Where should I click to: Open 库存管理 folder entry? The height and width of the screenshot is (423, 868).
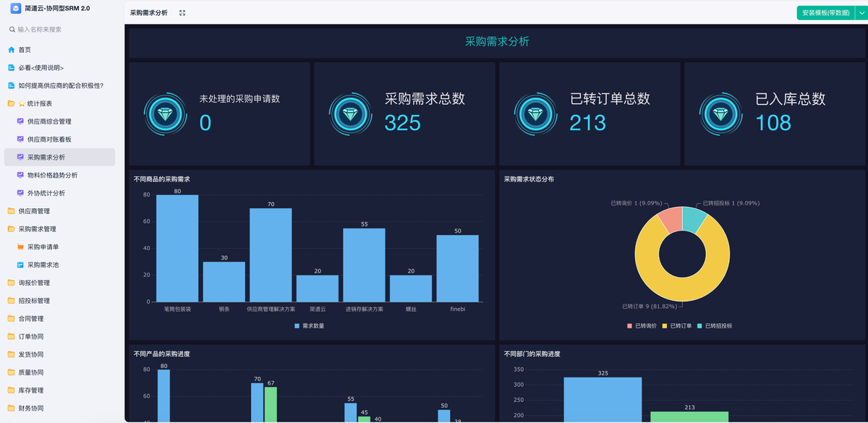tap(59, 390)
